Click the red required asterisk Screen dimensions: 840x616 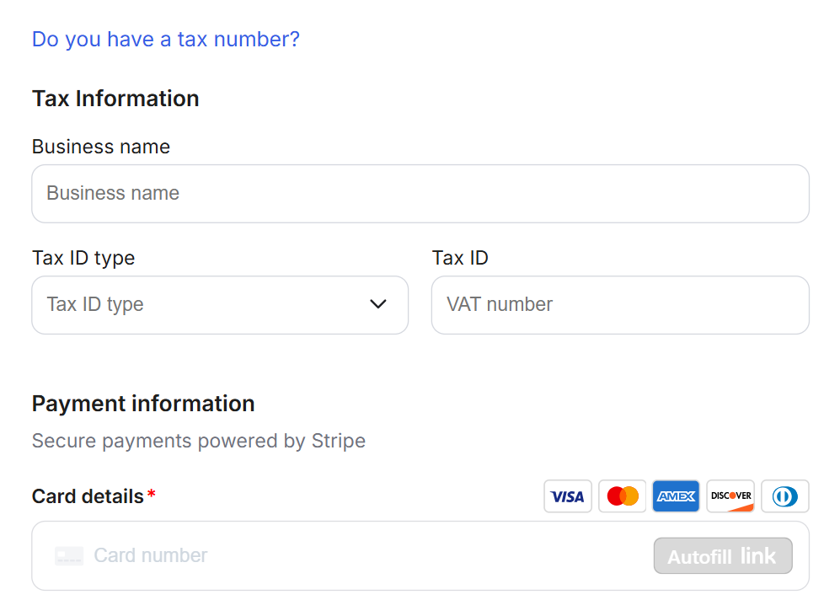coord(152,495)
